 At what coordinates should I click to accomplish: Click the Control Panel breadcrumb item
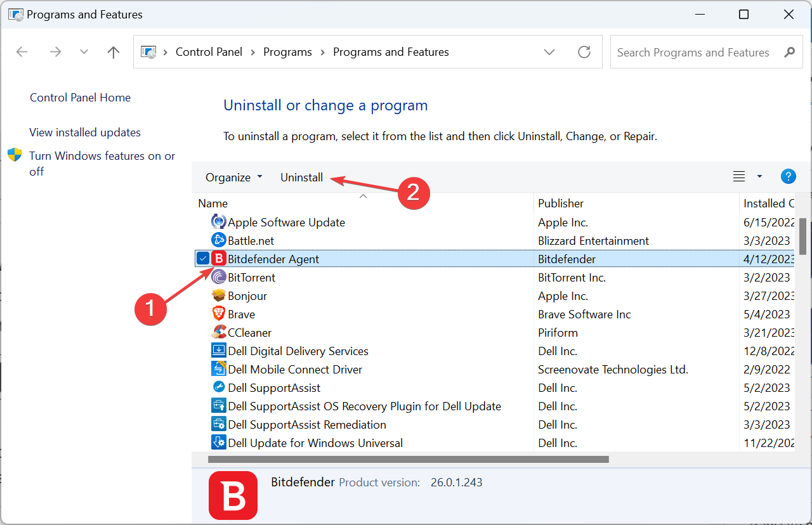pos(209,52)
